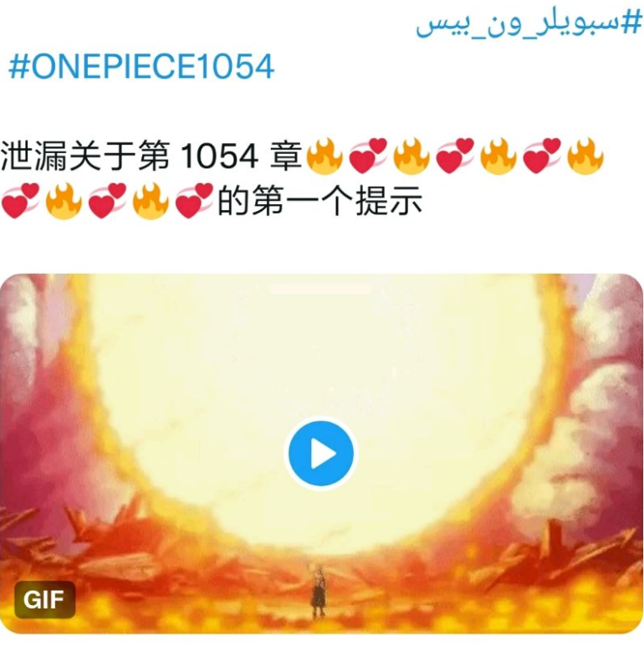This screenshot has width=644, height=652.
Task: Click the last fire emoji on first text line
Action: (x=585, y=156)
